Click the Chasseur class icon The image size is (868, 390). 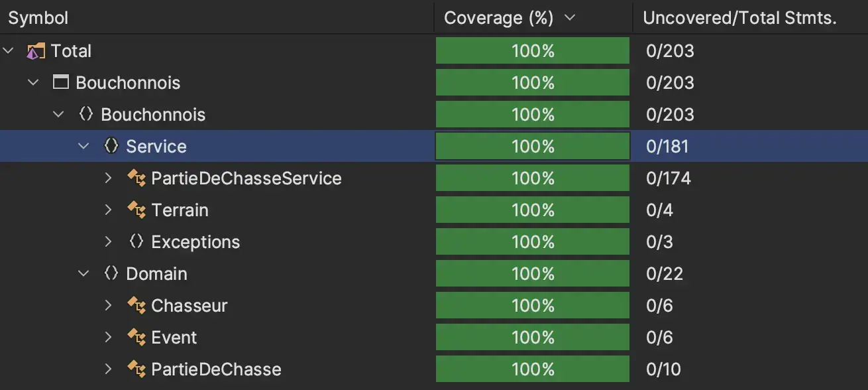pos(136,306)
